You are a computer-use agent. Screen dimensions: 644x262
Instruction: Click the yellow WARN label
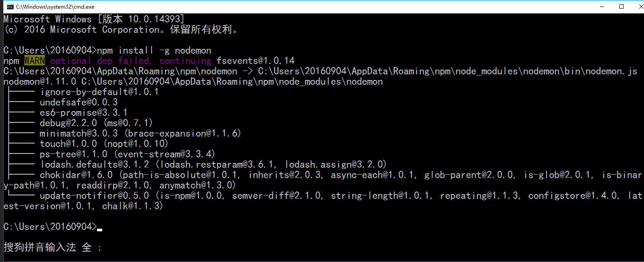tap(34, 61)
